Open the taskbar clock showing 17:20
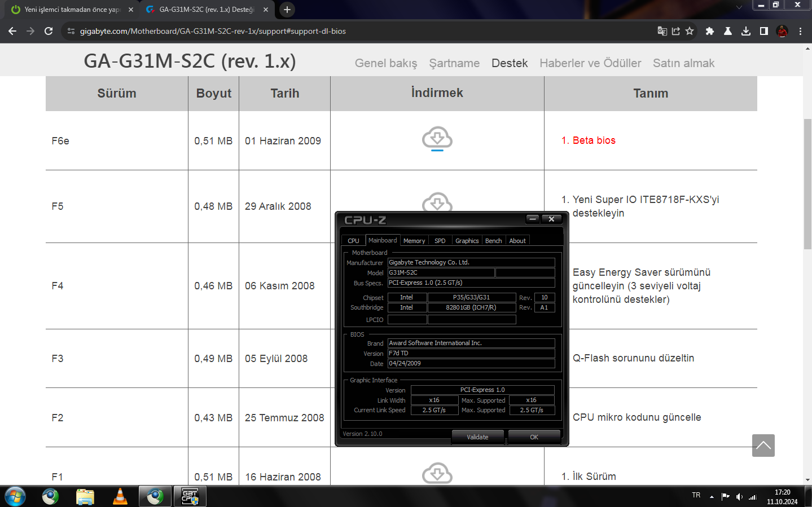Viewport: 812px width, 507px height. (x=782, y=497)
